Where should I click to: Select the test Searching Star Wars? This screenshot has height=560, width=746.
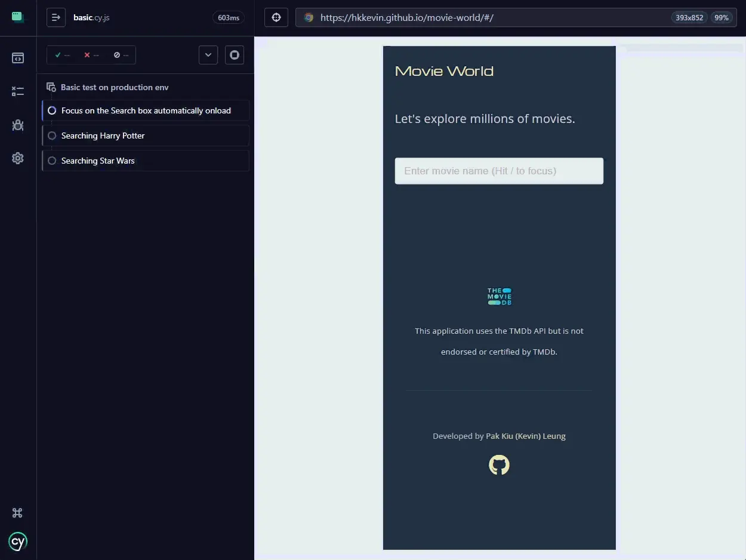pyautogui.click(x=97, y=161)
